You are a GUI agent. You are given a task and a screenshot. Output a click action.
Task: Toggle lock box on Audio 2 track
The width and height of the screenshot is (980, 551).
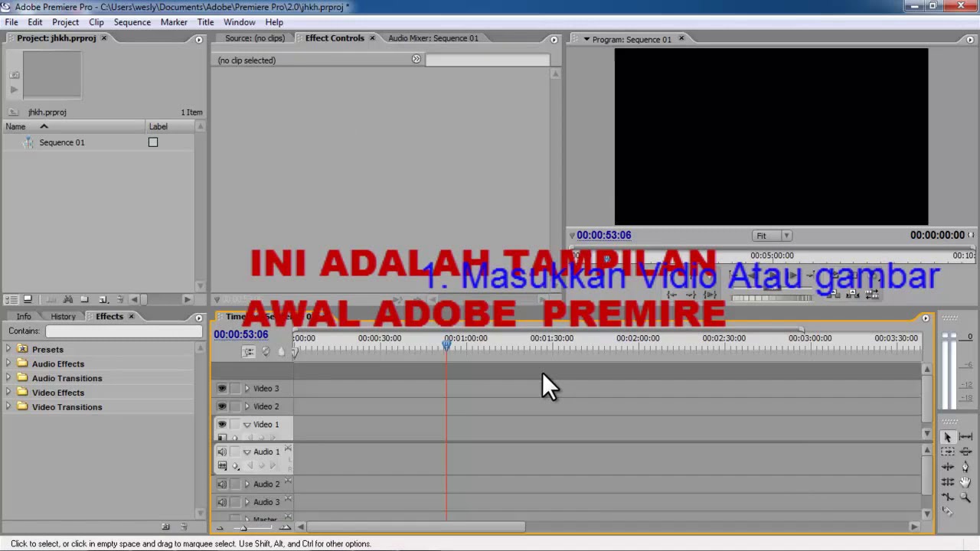tap(235, 484)
